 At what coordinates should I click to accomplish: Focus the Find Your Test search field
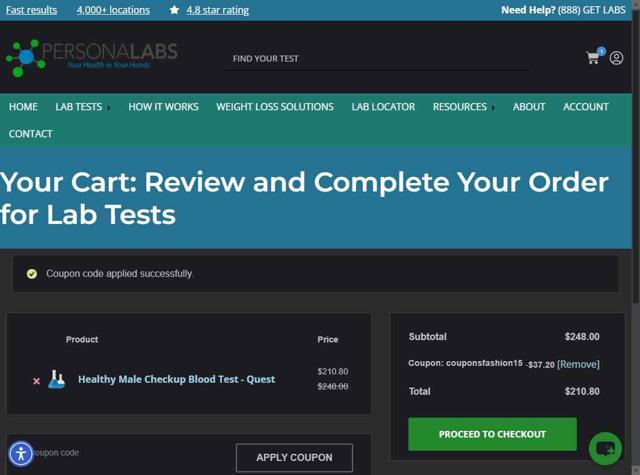tap(377, 59)
